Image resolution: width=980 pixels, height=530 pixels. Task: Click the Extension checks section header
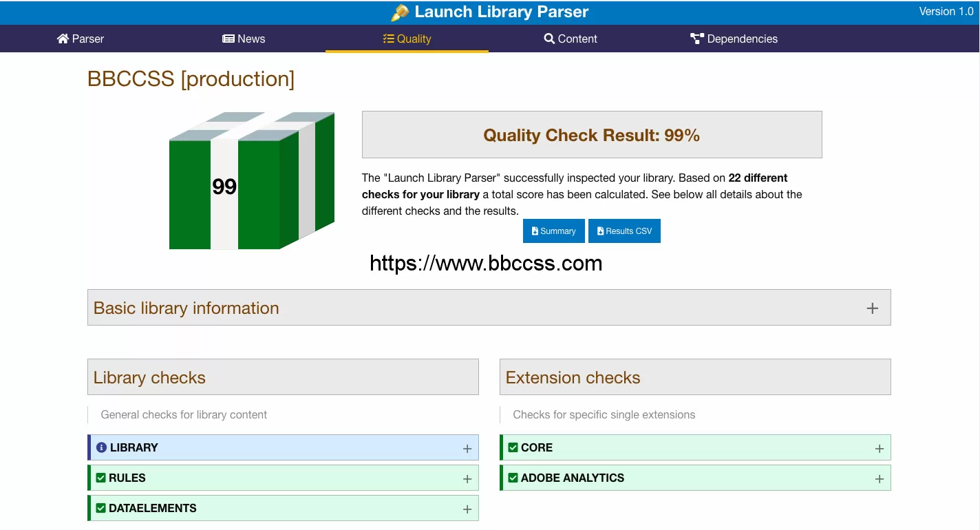point(695,377)
